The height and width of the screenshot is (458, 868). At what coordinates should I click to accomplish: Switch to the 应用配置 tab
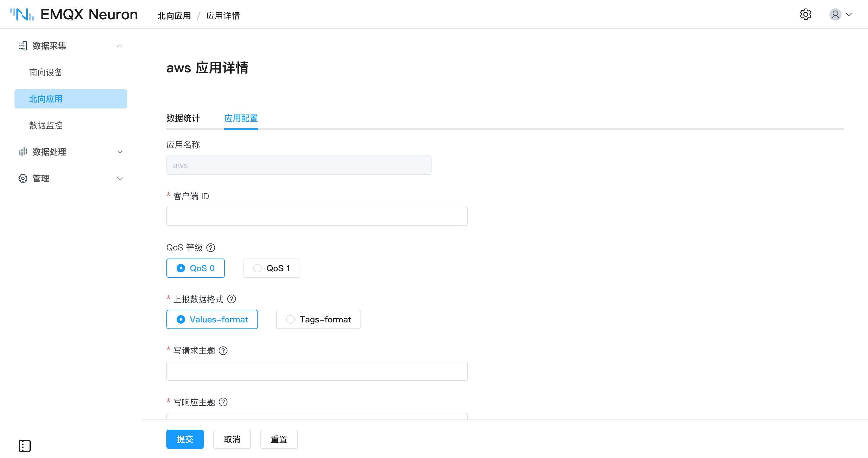point(241,118)
